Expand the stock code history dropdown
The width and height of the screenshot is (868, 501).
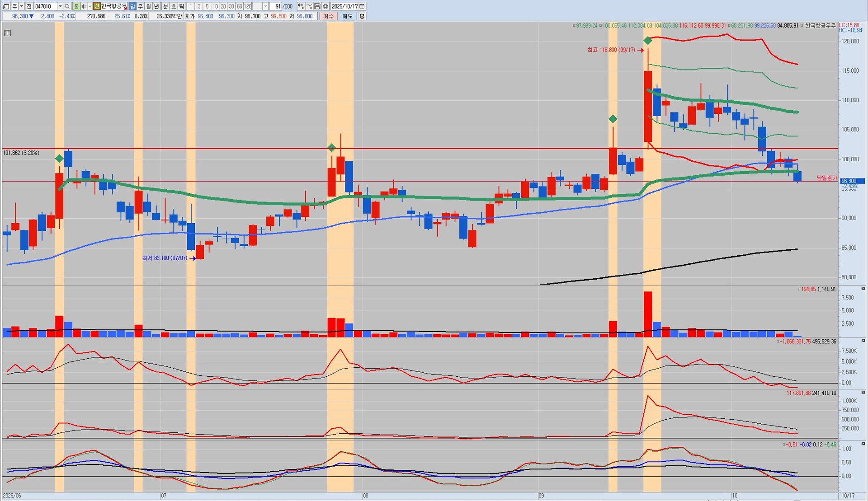[x=60, y=6]
